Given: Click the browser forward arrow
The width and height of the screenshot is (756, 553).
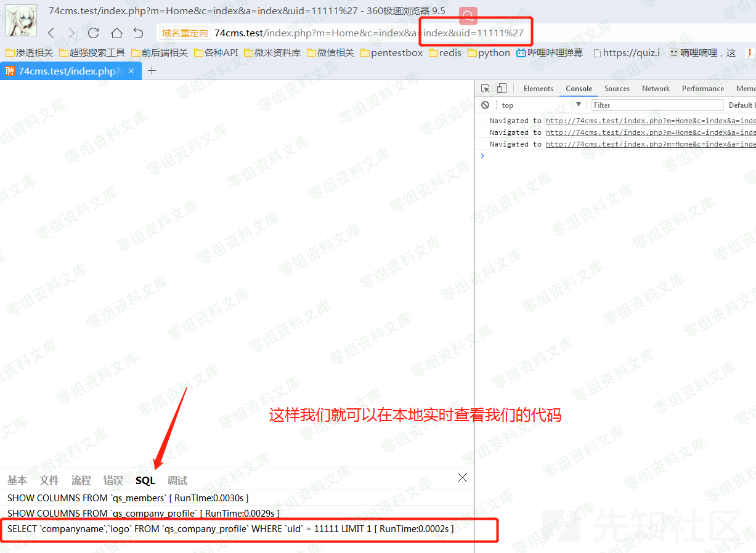Looking at the screenshot, I should pyautogui.click(x=72, y=33).
